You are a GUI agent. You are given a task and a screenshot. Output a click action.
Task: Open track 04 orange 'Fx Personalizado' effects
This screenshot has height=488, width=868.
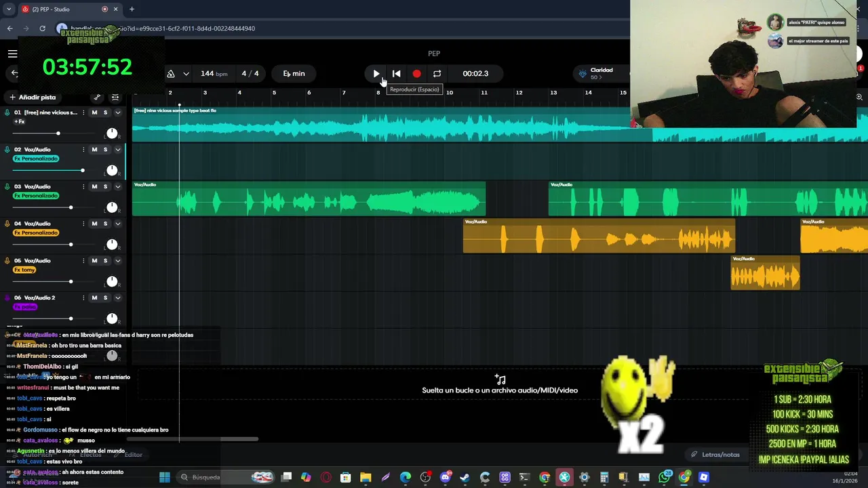pyautogui.click(x=36, y=233)
